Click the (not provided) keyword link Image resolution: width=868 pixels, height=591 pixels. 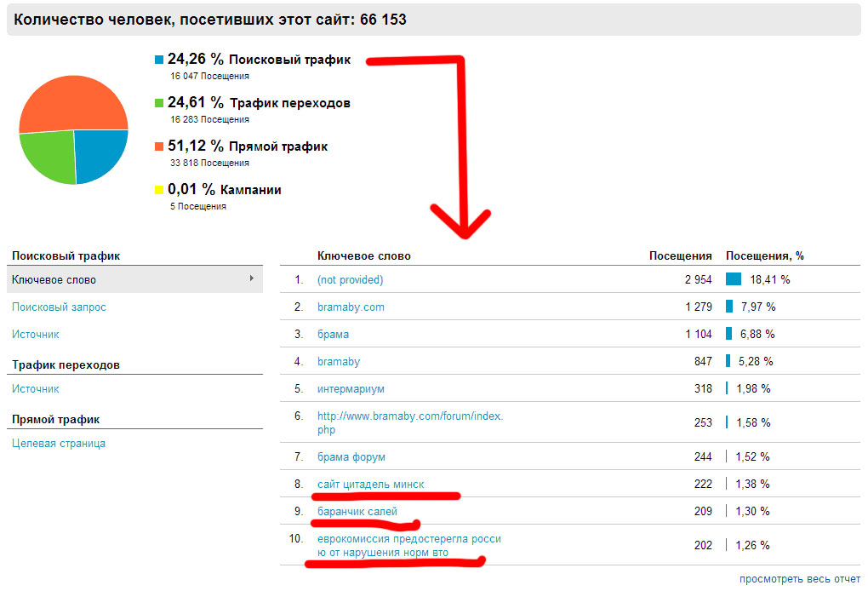pyautogui.click(x=350, y=279)
